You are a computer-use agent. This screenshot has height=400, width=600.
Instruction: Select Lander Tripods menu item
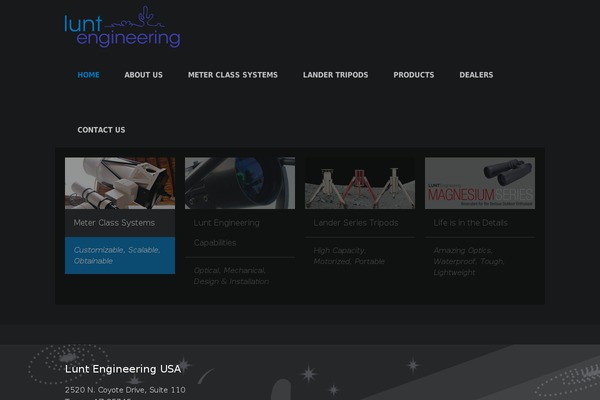tap(336, 75)
